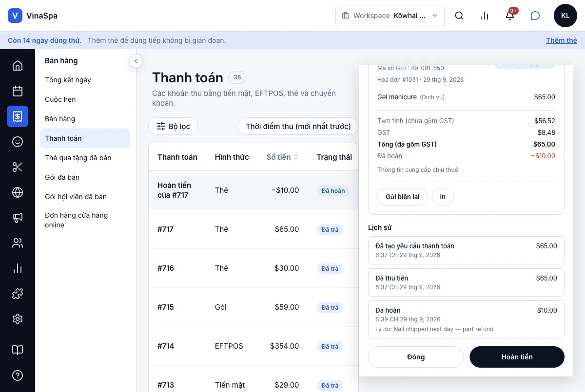Click Đã tạo yêu cầu thanh toán entry
The width and height of the screenshot is (585, 392).
pos(466,250)
